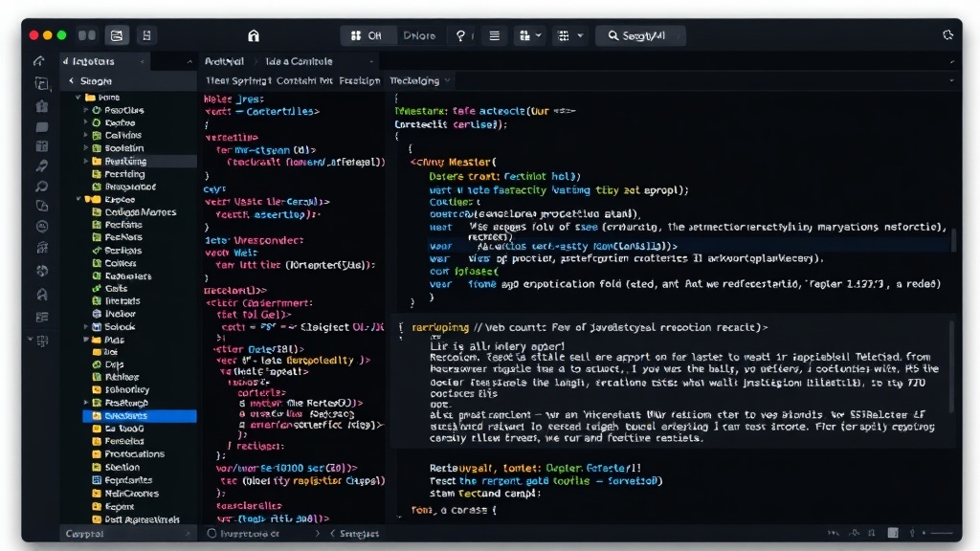Image resolution: width=980 pixels, height=551 pixels.
Task: Click the upper code editor's vertical scrollbar
Action: coord(953,240)
